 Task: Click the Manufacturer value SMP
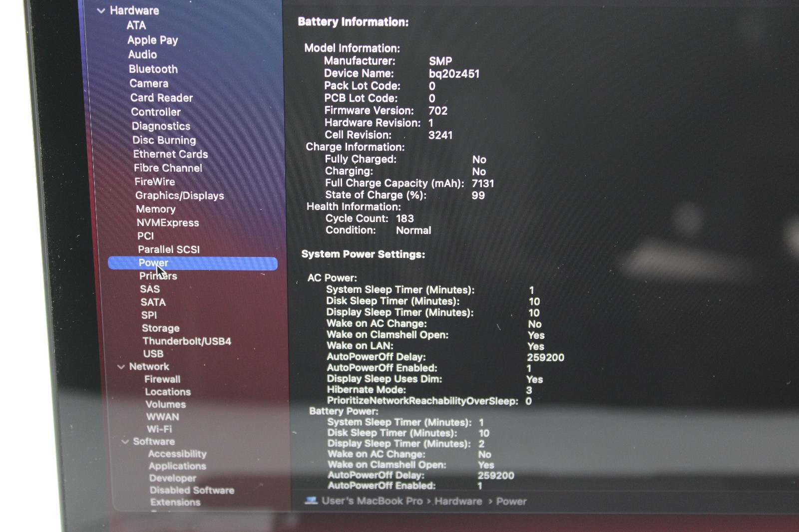440,61
